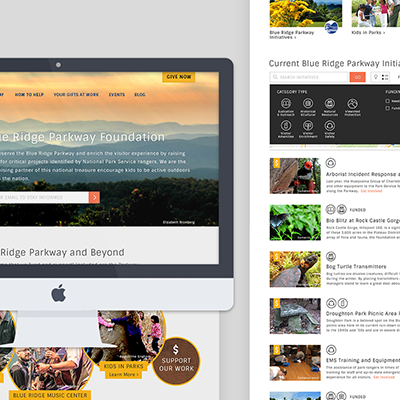
Task: Click the email to stay informed field
Action: (44, 197)
